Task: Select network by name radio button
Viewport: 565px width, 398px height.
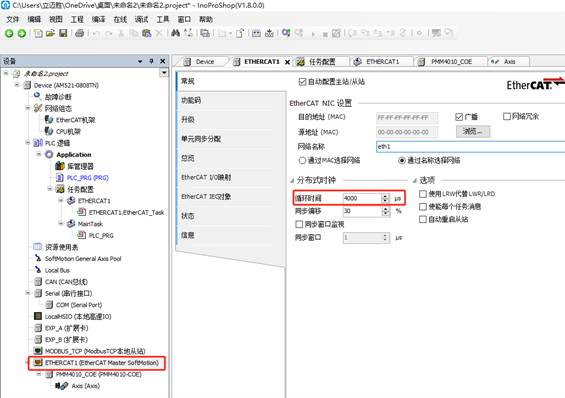Action: pos(402,161)
